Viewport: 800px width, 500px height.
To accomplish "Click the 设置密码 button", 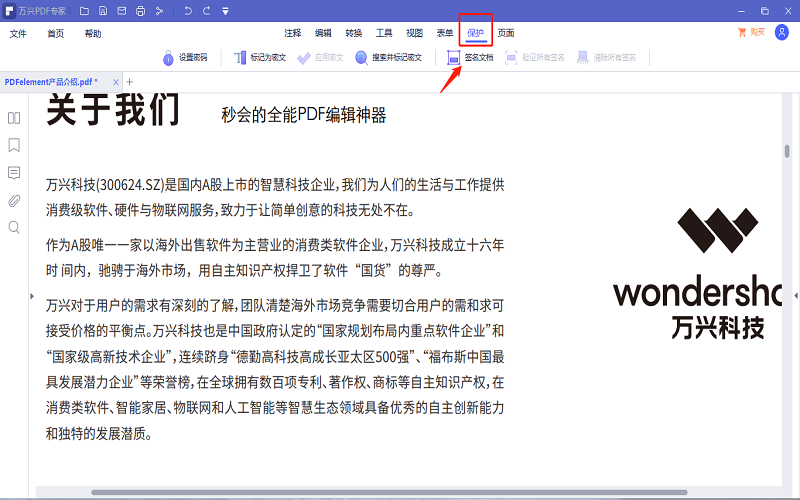I will click(x=184, y=58).
